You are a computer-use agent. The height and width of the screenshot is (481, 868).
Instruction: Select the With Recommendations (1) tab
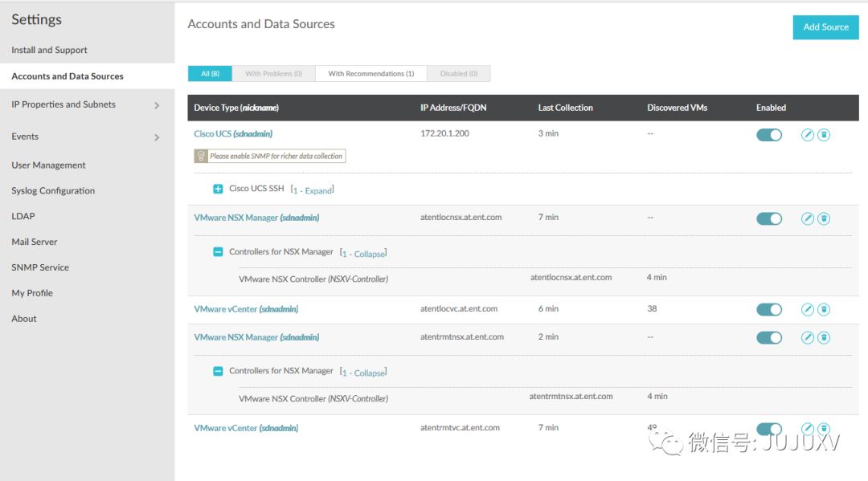[371, 74]
